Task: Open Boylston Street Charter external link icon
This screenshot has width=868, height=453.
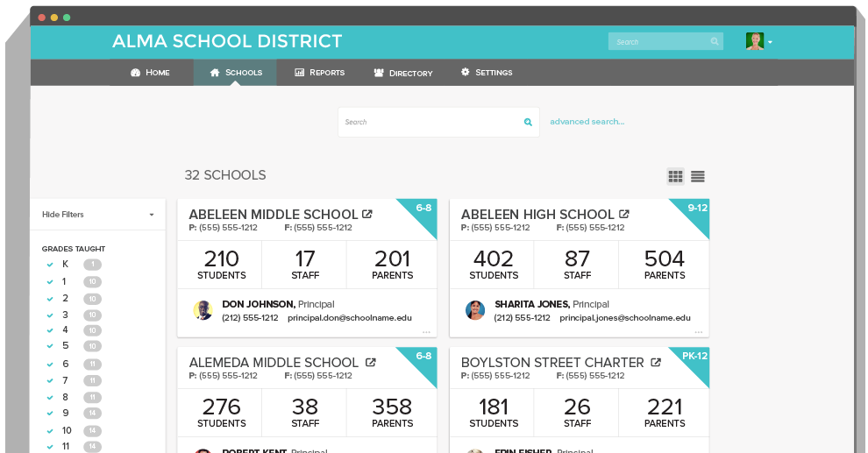Action: (x=655, y=362)
